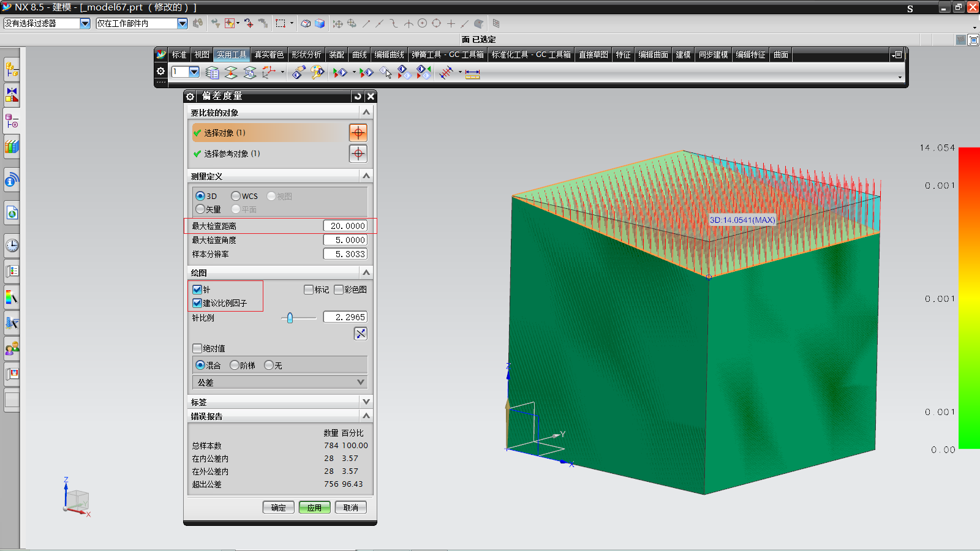The width and height of the screenshot is (980, 551).
Task: Select the Assembly Navigator sidebar icon
Action: (x=11, y=69)
